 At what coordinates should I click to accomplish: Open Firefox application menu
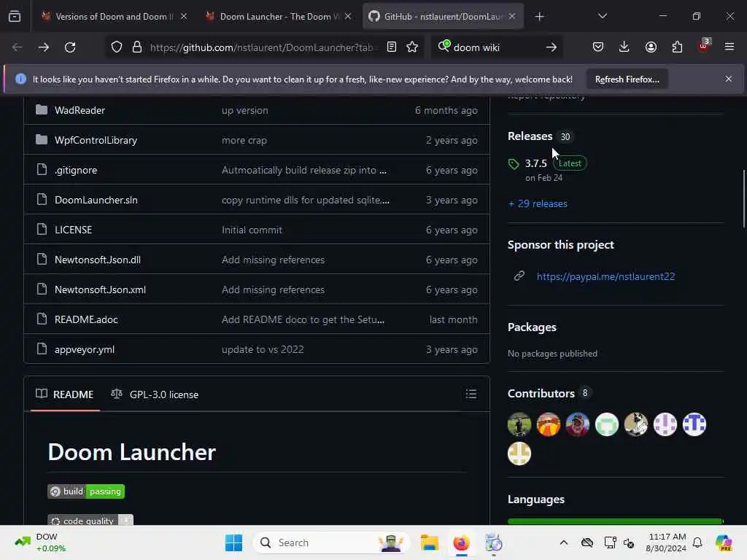[x=729, y=47]
